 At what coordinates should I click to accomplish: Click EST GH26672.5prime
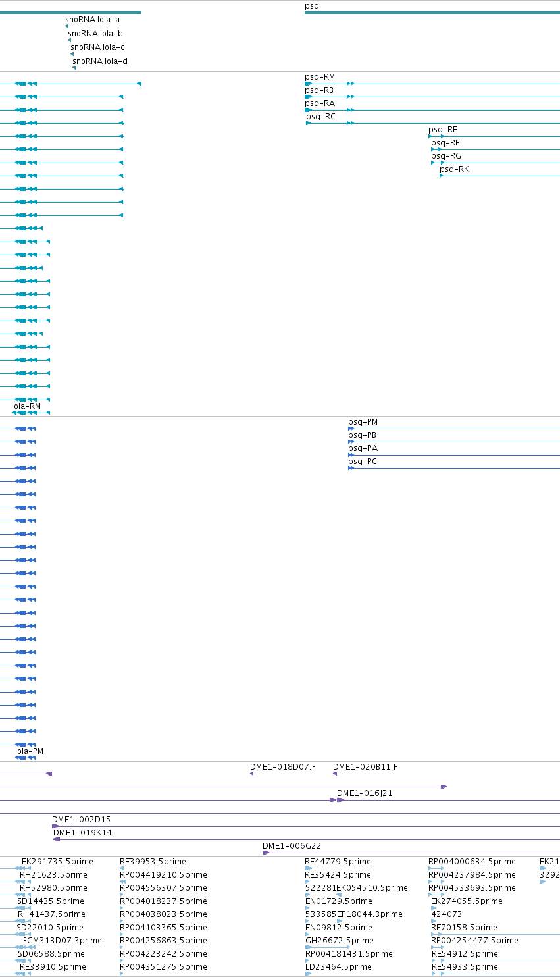pos(340,941)
